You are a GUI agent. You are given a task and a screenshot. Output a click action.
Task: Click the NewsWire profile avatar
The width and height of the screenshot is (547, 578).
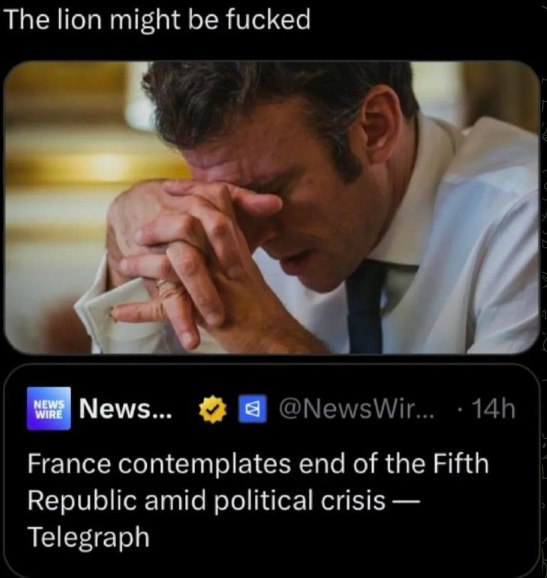pos(49,408)
